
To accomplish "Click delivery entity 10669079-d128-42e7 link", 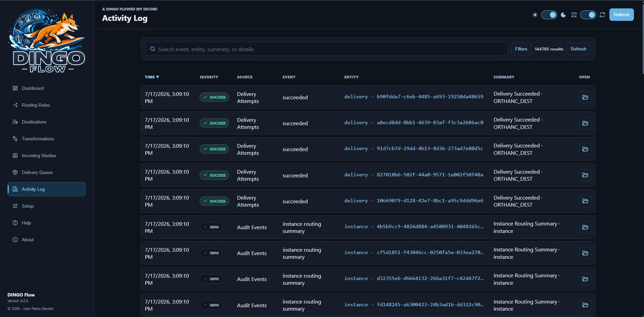I will click(414, 201).
